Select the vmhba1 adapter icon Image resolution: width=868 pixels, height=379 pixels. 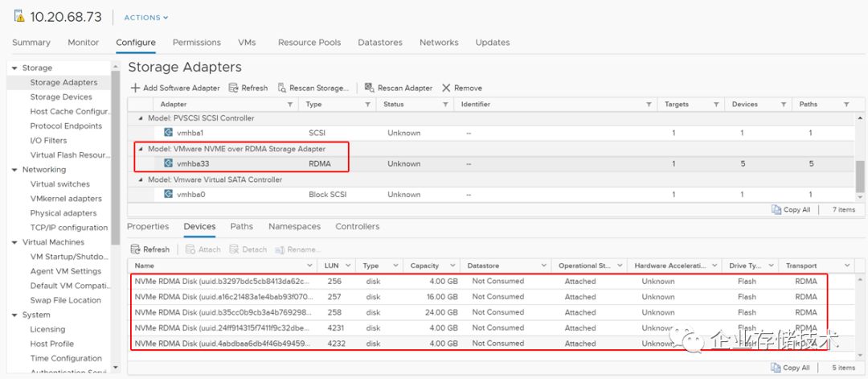coord(168,133)
